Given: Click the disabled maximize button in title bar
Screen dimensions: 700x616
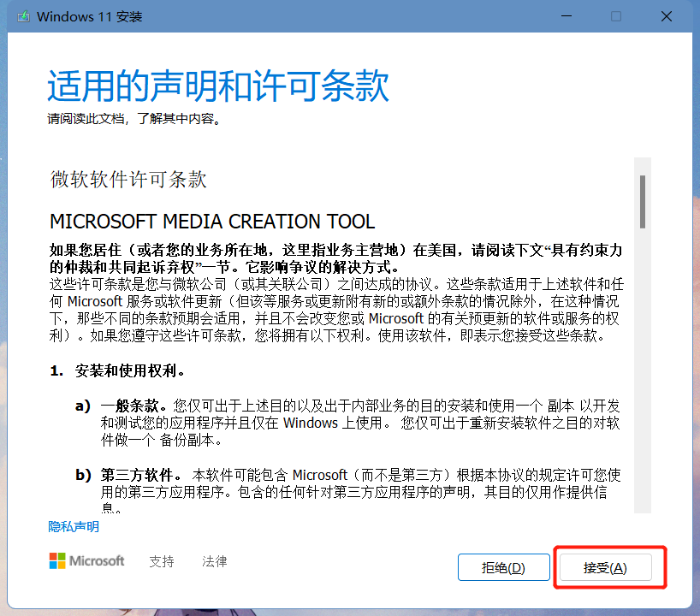Looking at the screenshot, I should [616, 16].
